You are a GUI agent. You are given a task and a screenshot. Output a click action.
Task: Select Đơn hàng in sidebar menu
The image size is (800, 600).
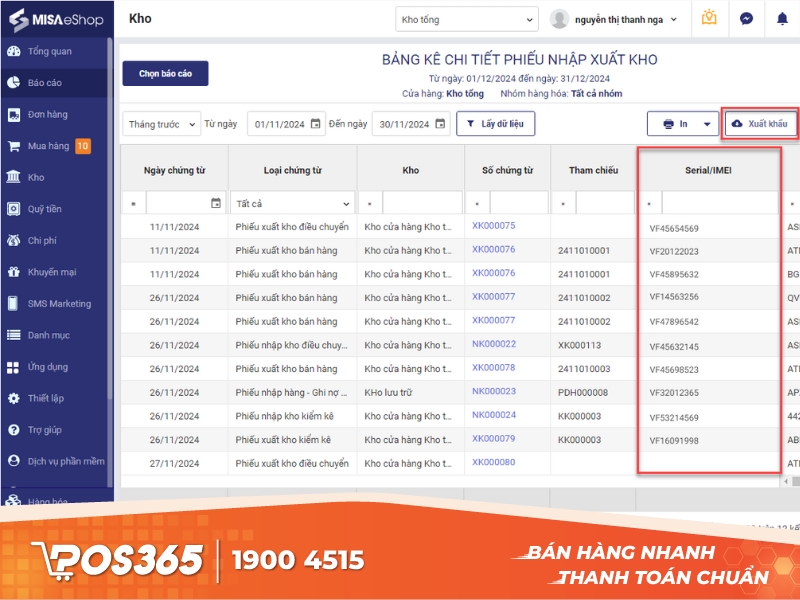coord(47,114)
